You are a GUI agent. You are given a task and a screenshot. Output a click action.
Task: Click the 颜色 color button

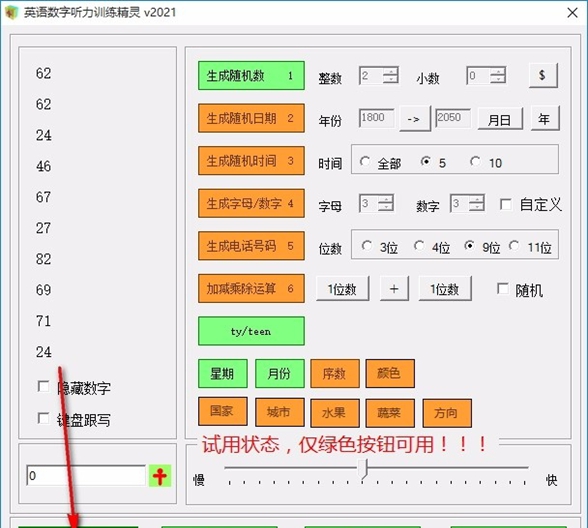pos(390,374)
